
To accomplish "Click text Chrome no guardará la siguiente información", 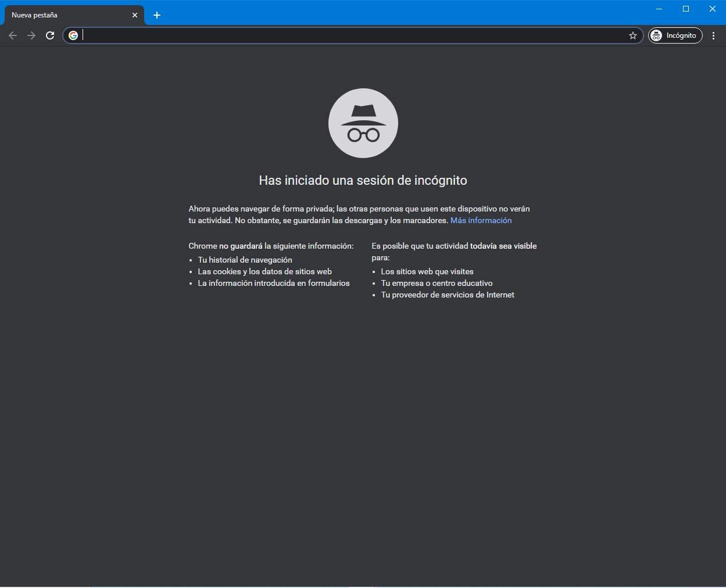I will coord(271,246).
